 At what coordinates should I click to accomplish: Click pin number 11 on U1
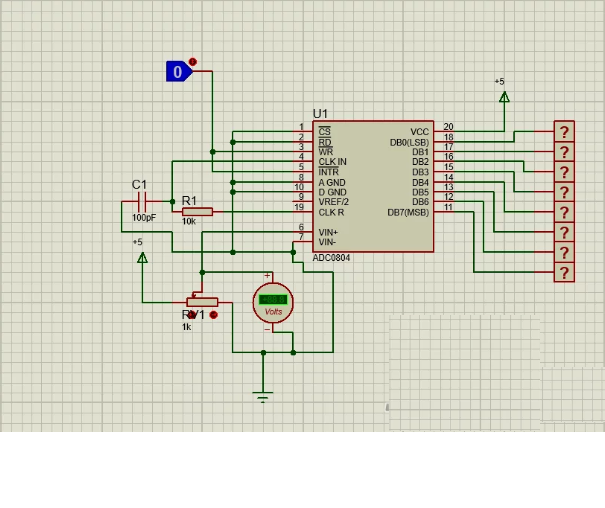click(x=448, y=207)
